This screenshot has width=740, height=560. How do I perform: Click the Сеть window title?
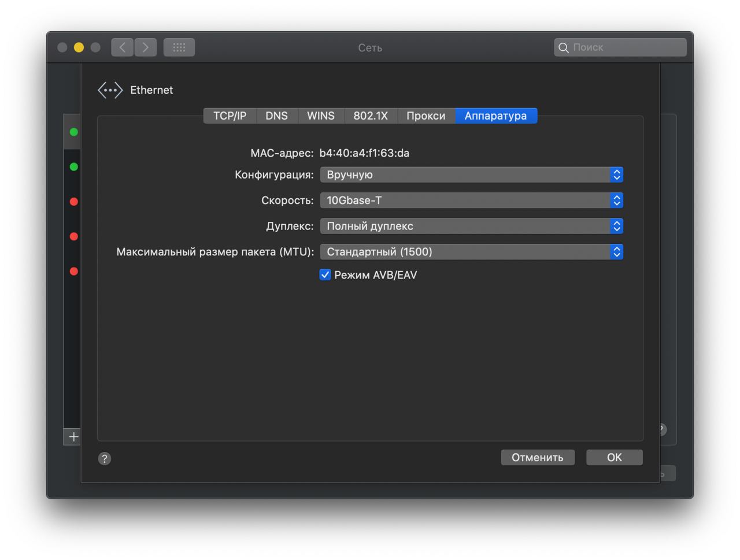pos(370,48)
